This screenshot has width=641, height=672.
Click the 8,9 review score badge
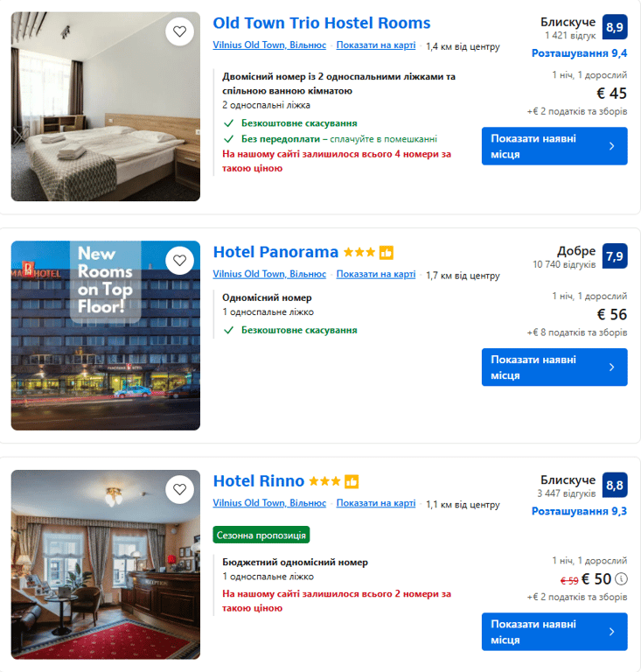pyautogui.click(x=615, y=27)
